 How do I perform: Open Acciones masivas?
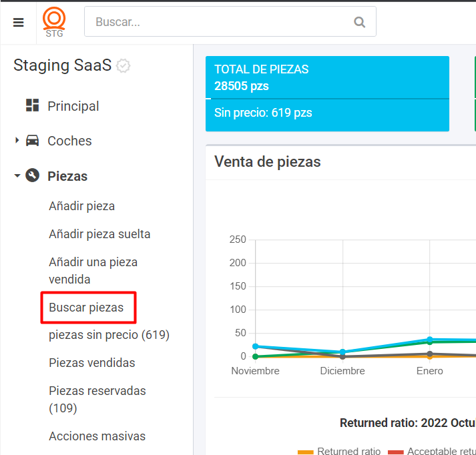pyautogui.click(x=97, y=436)
